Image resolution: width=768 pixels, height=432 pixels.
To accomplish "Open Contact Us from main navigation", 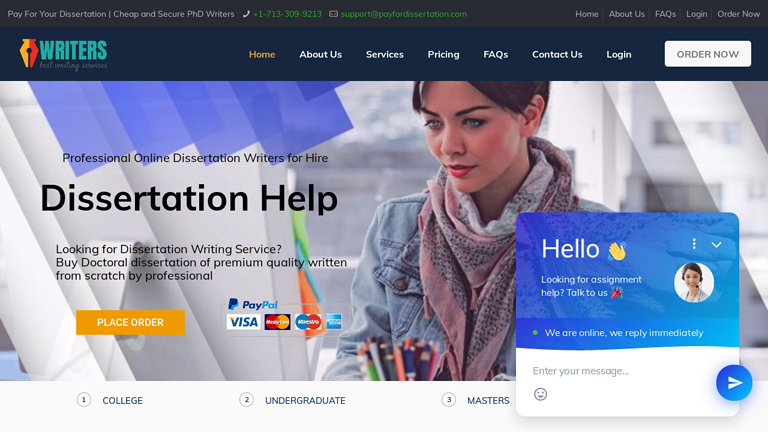I will 557,54.
